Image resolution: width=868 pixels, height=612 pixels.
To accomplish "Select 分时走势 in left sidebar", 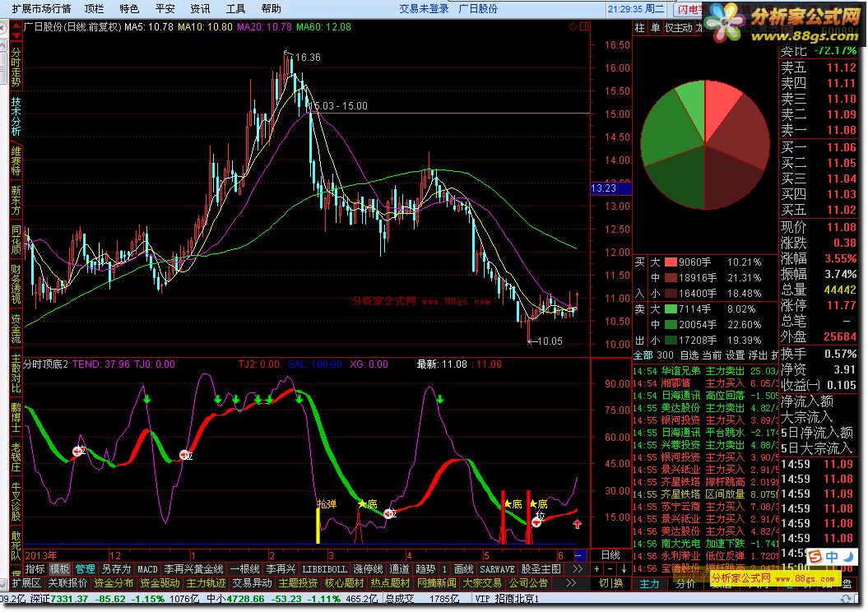I will pos(16,68).
